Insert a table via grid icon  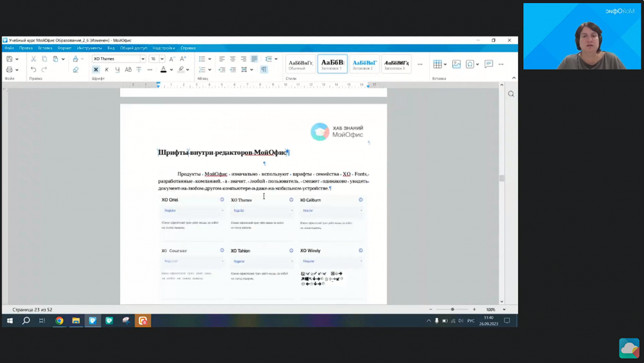pyautogui.click(x=438, y=64)
